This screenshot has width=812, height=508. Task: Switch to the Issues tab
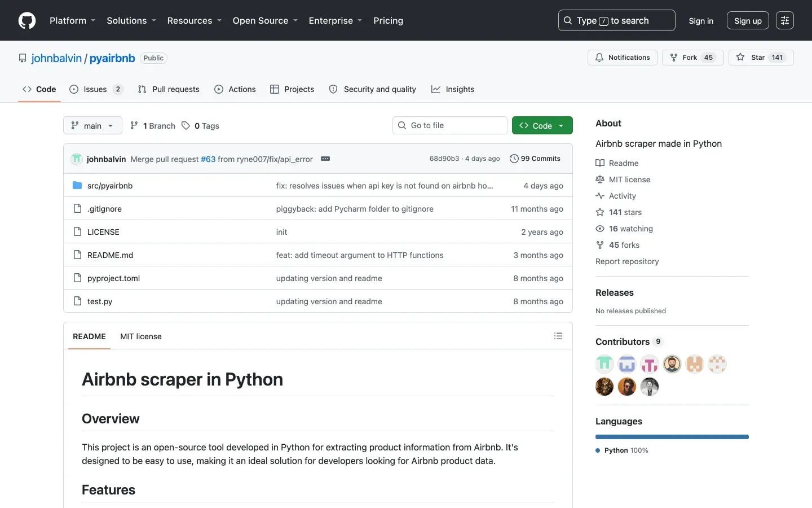click(96, 89)
